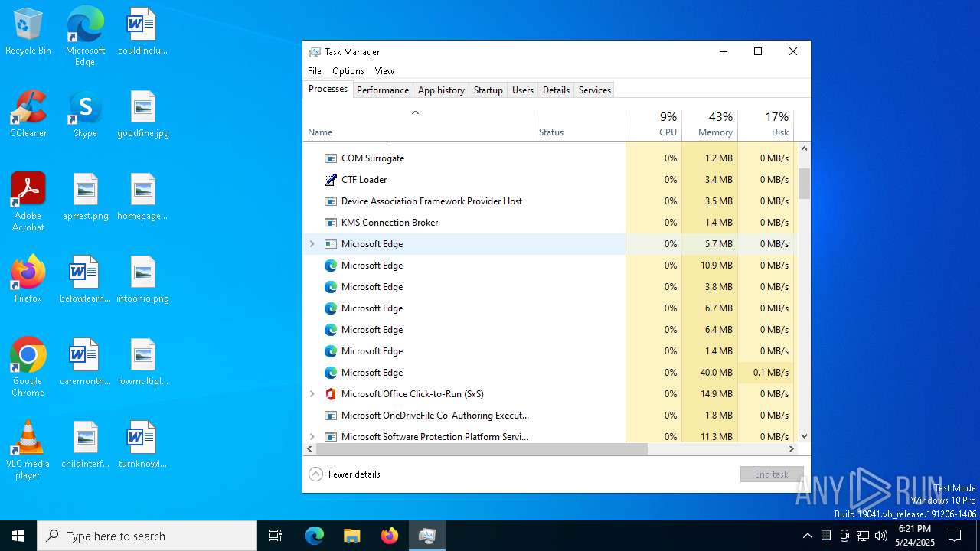
Task: Open the notification center icon
Action: [x=955, y=536]
